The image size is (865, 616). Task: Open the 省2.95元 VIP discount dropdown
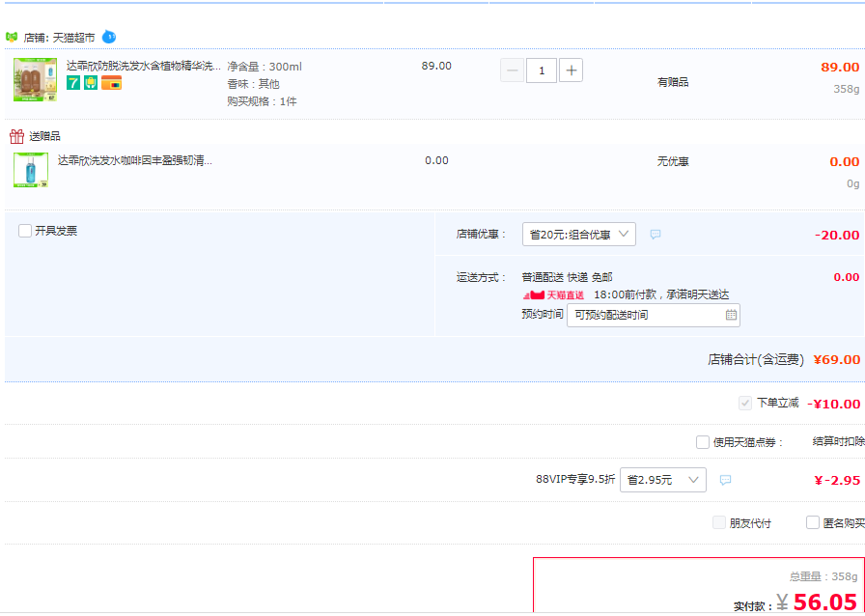[663, 480]
